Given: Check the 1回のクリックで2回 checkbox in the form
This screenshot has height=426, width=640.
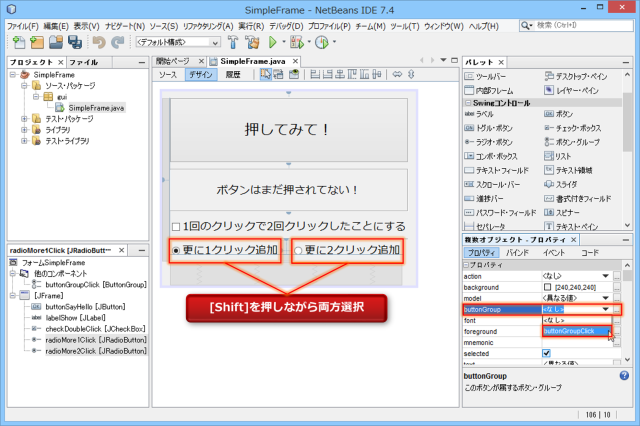Looking at the screenshot, I should (x=177, y=226).
